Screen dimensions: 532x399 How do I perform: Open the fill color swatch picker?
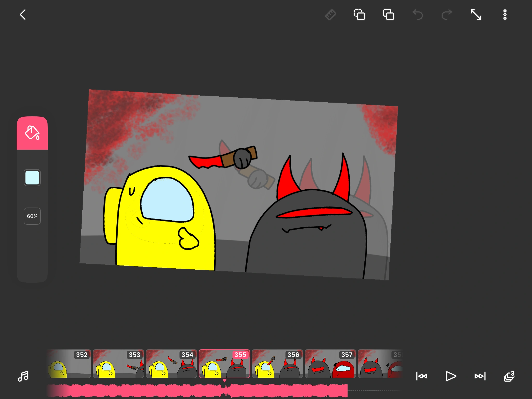point(32,178)
